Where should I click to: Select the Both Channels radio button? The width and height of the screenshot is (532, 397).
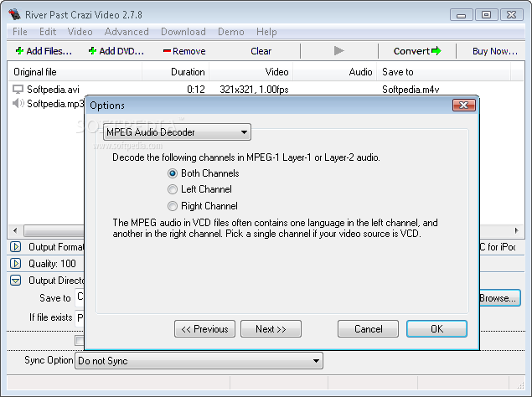173,173
